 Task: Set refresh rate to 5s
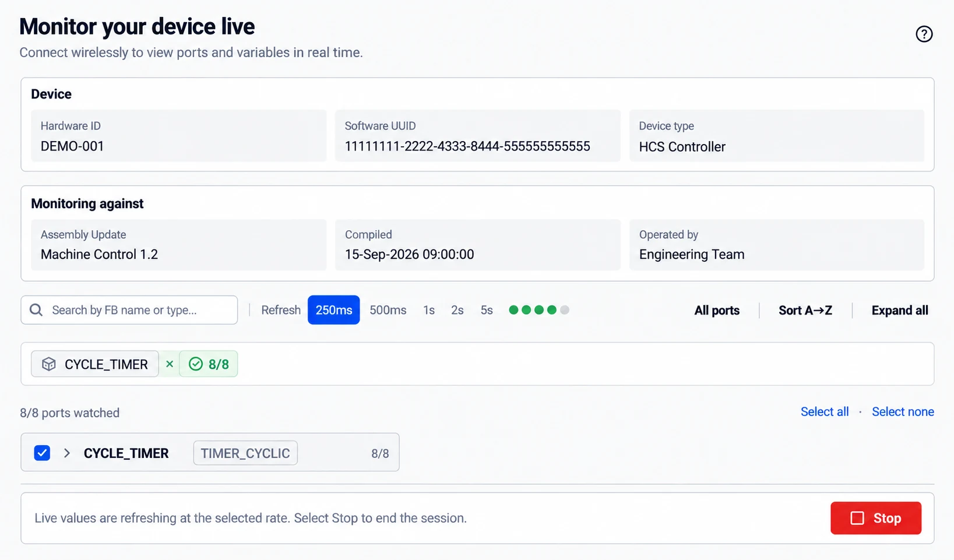pyautogui.click(x=487, y=310)
